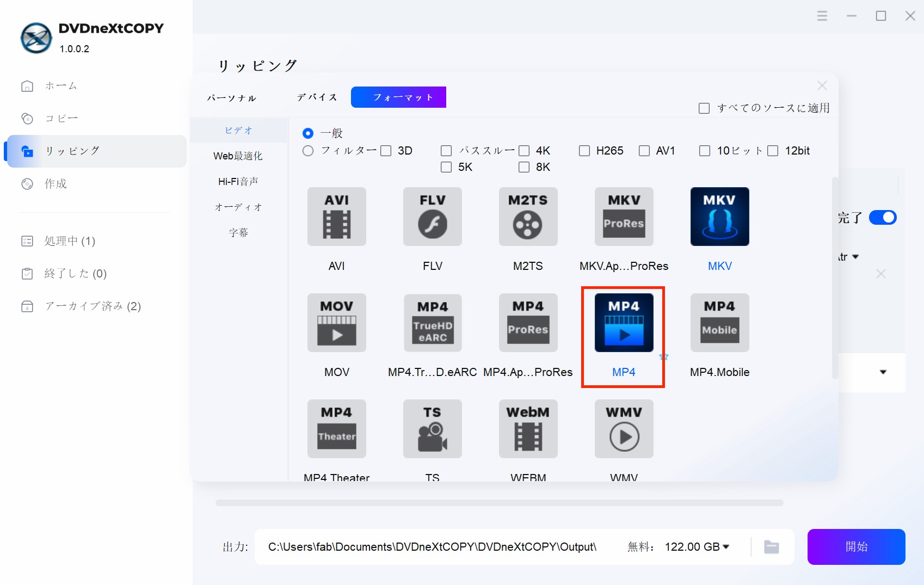Check すべてのソースに適用 checkbox

pos(704,108)
